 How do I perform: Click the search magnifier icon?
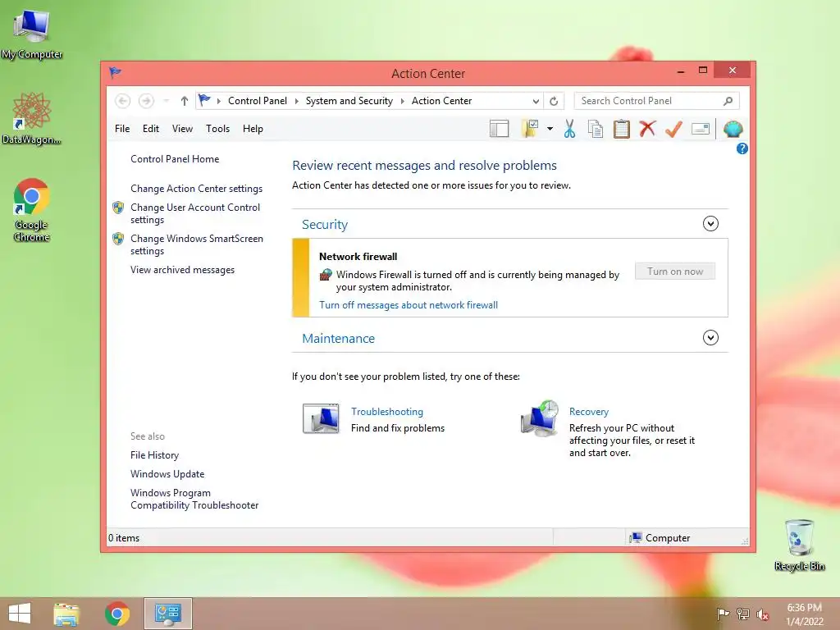pyautogui.click(x=728, y=101)
